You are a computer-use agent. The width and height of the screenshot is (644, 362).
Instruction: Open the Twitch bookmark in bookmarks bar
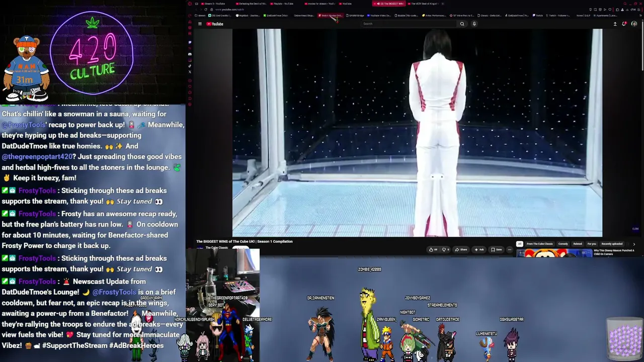pos(538,16)
